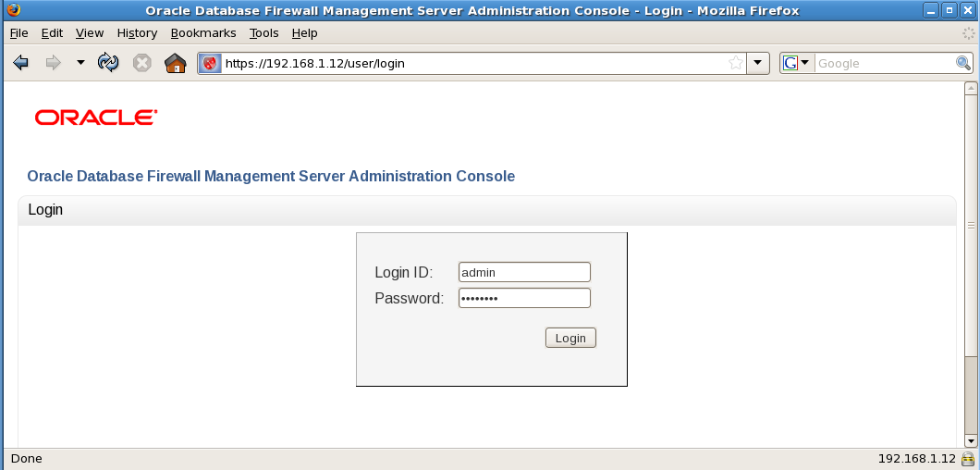Open the History menu
The image size is (980, 470).
(x=137, y=32)
